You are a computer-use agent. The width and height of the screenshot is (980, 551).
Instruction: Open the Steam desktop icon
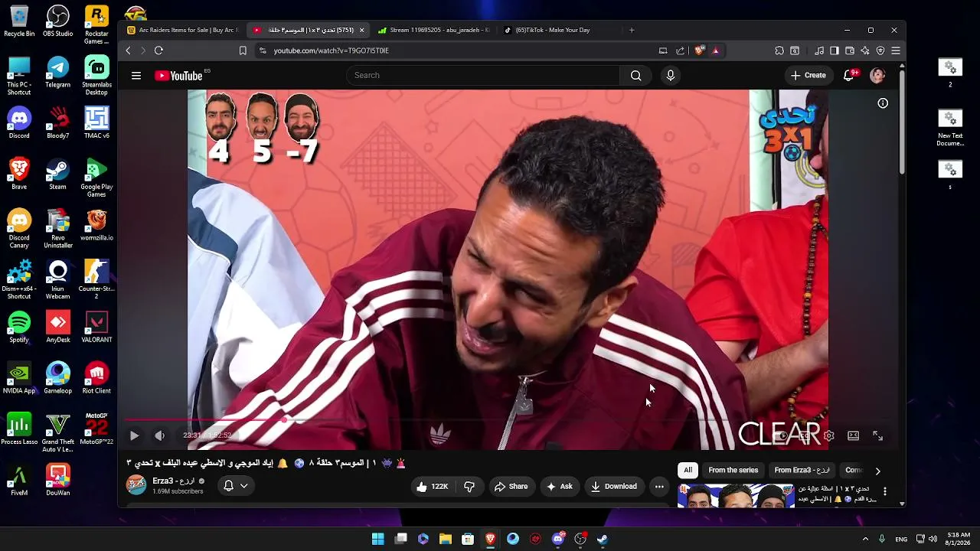pyautogui.click(x=58, y=174)
